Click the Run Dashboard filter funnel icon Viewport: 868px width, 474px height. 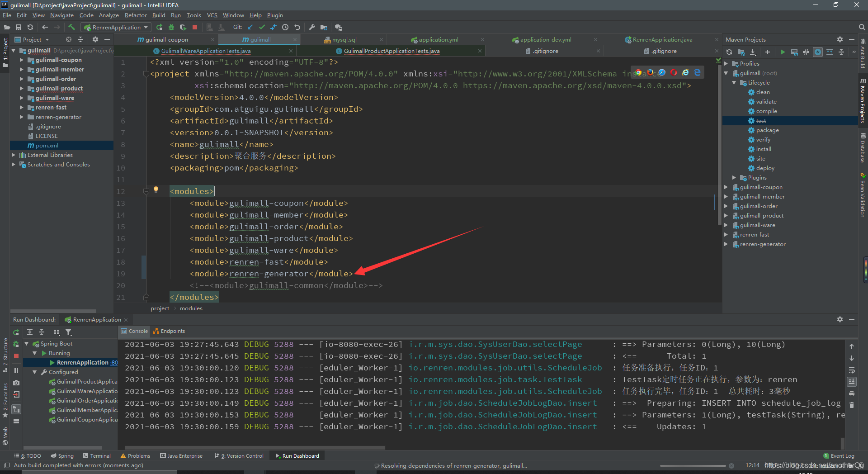69,332
